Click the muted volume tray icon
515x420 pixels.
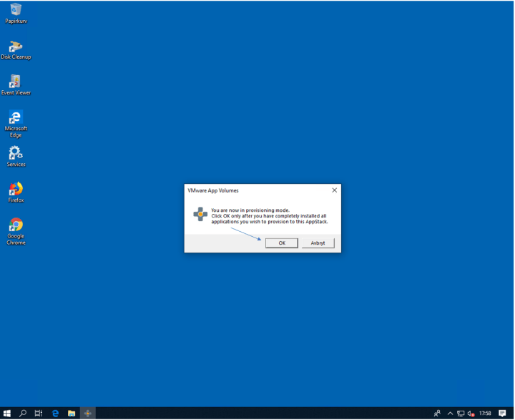471,414
